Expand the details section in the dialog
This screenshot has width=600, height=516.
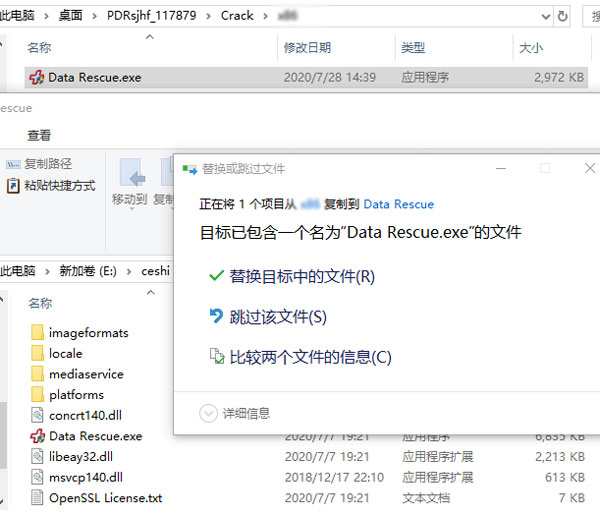point(209,413)
